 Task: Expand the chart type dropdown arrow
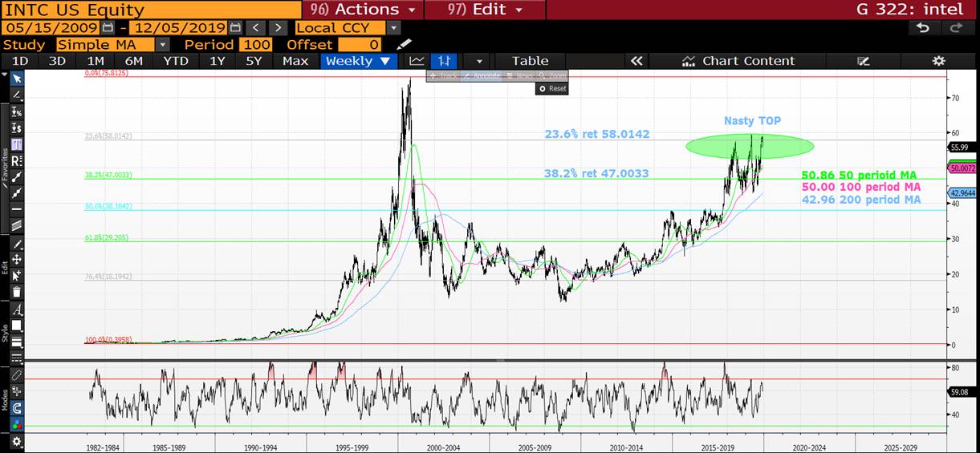point(479,61)
